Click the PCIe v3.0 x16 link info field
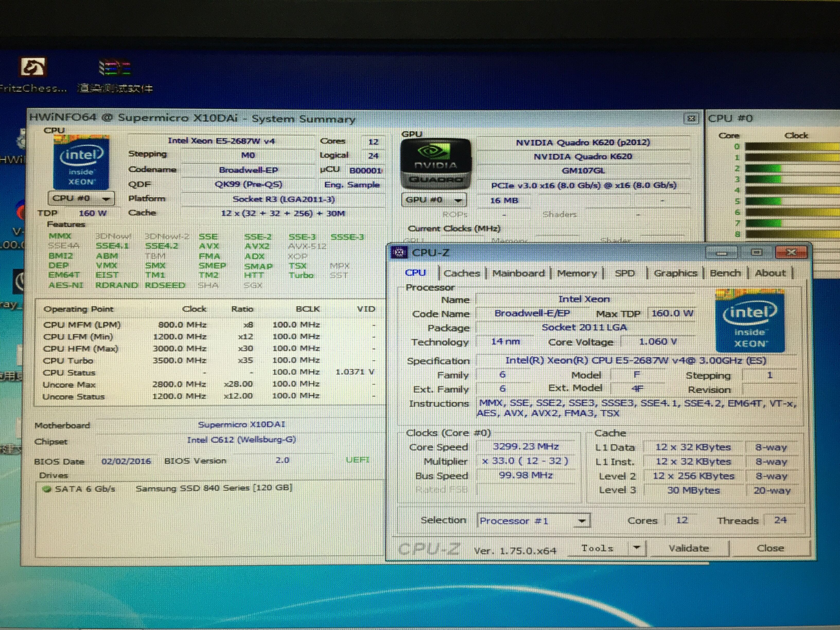Viewport: 840px width, 630px height. pyautogui.click(x=583, y=185)
